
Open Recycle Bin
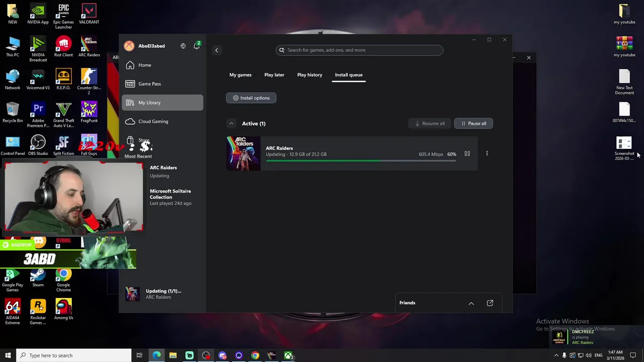click(x=13, y=113)
